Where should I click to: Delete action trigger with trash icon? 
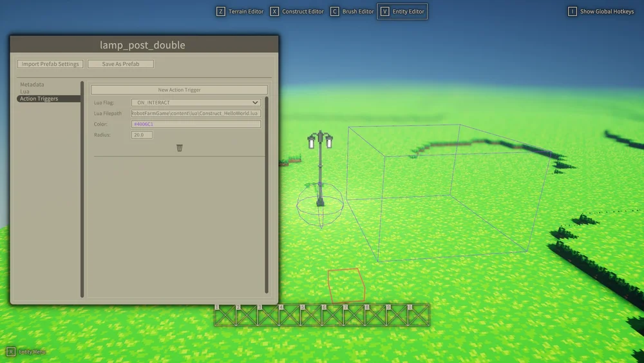180,148
